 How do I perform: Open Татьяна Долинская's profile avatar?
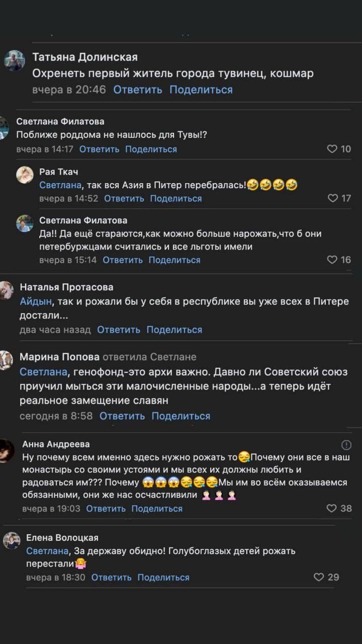(15, 61)
